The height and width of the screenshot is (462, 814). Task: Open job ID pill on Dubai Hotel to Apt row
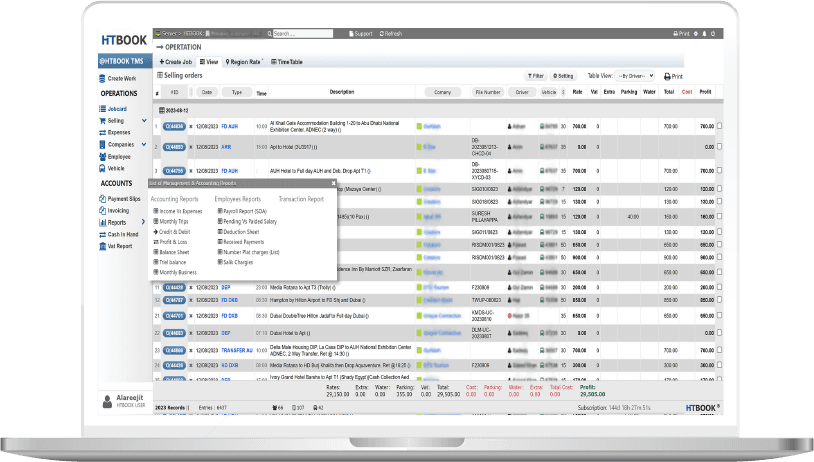pos(174,333)
